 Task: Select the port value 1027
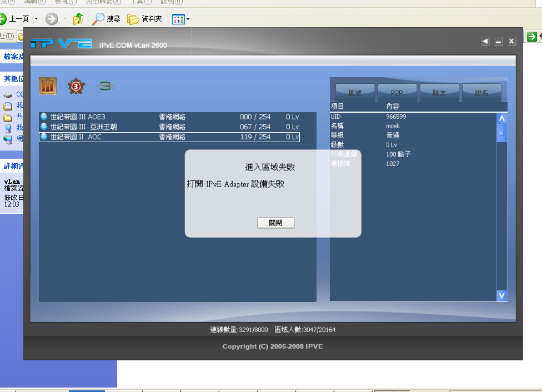pos(393,164)
